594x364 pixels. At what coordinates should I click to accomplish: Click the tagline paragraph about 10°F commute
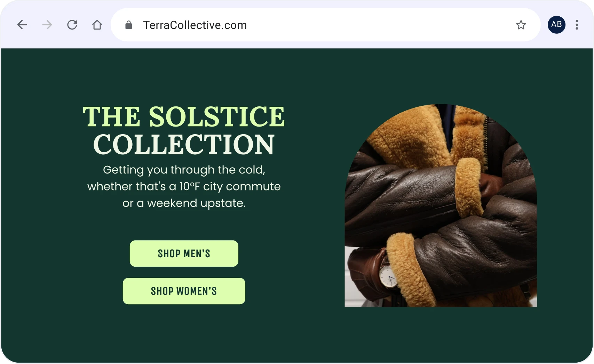[184, 186]
